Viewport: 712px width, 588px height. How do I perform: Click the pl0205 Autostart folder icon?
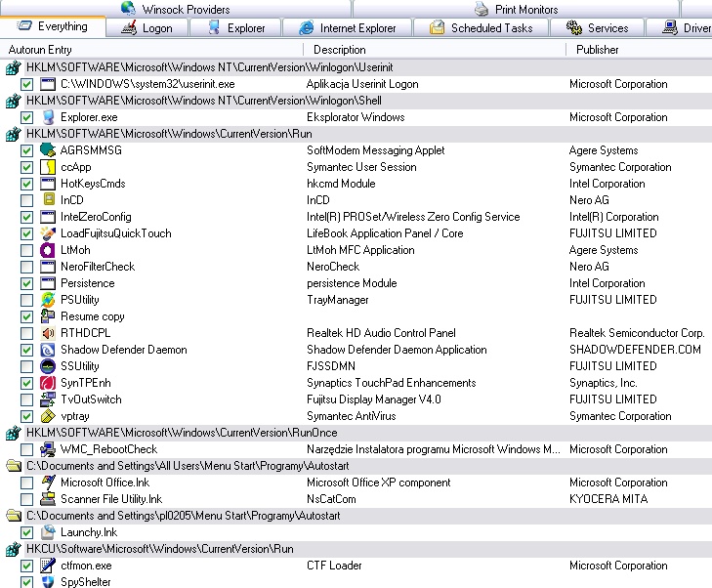(14, 516)
